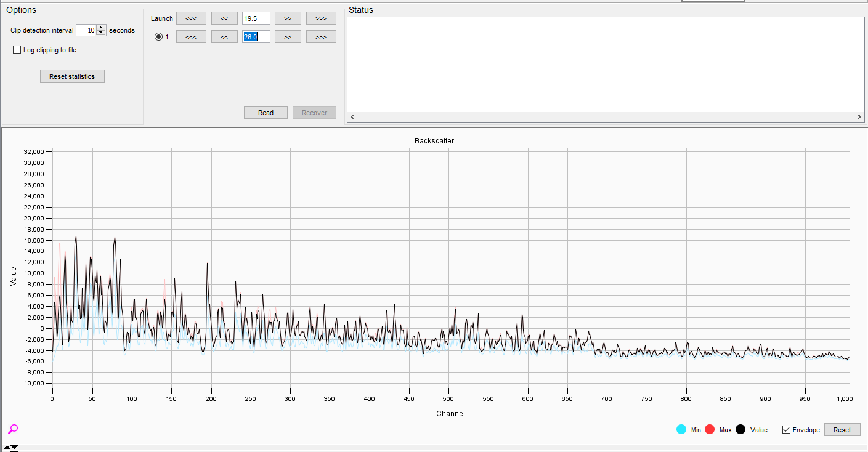Click the chart Reset button

[842, 430]
